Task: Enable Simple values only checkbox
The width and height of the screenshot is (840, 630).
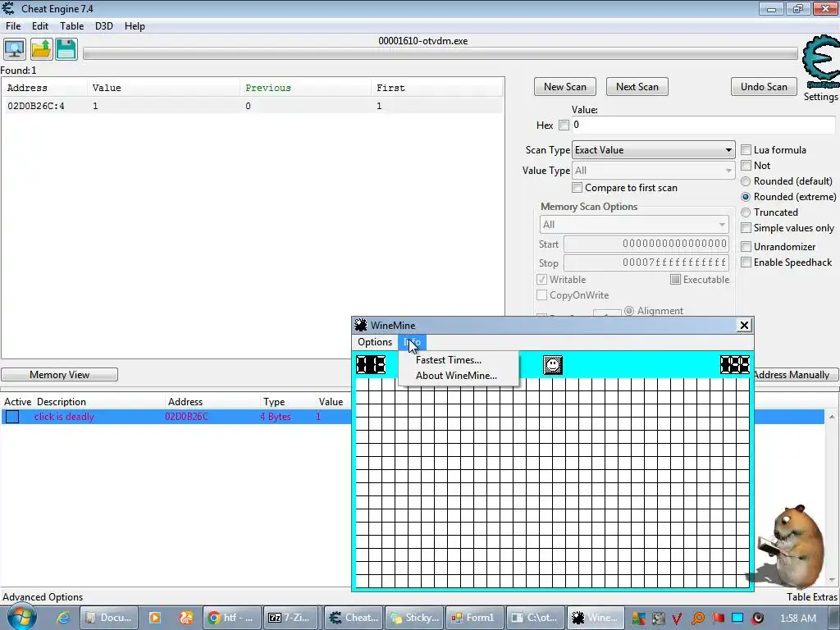Action: point(746,228)
